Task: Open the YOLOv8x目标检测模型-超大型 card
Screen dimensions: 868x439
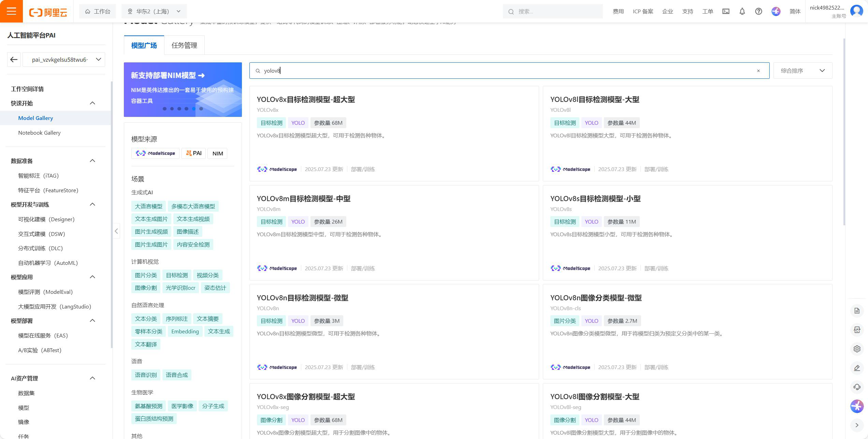Action: 394,134
